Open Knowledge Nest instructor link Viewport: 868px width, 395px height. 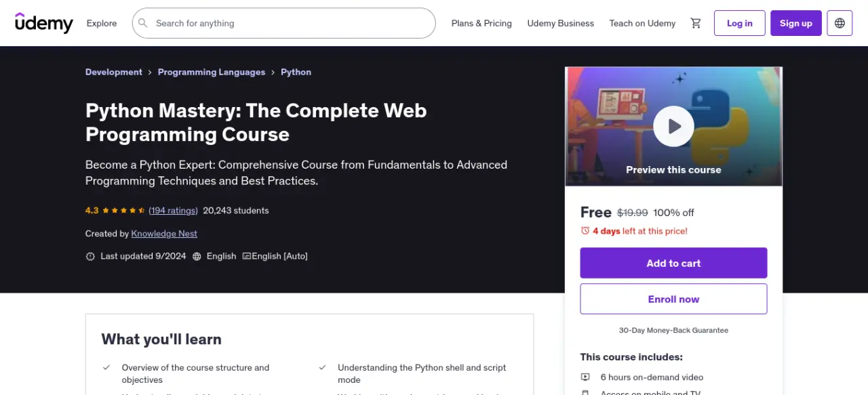click(164, 234)
